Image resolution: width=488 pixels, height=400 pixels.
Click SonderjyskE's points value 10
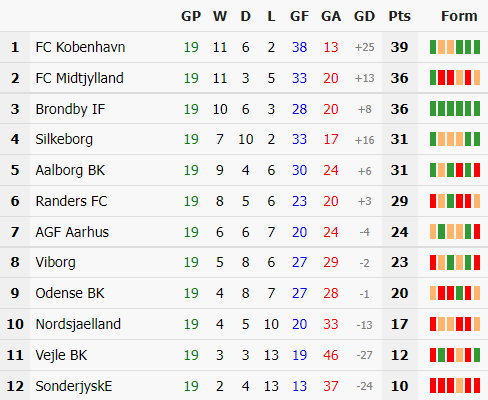coord(399,386)
